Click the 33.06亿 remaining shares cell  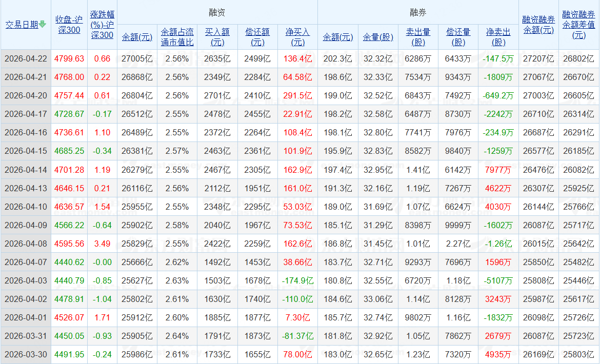(x=378, y=299)
